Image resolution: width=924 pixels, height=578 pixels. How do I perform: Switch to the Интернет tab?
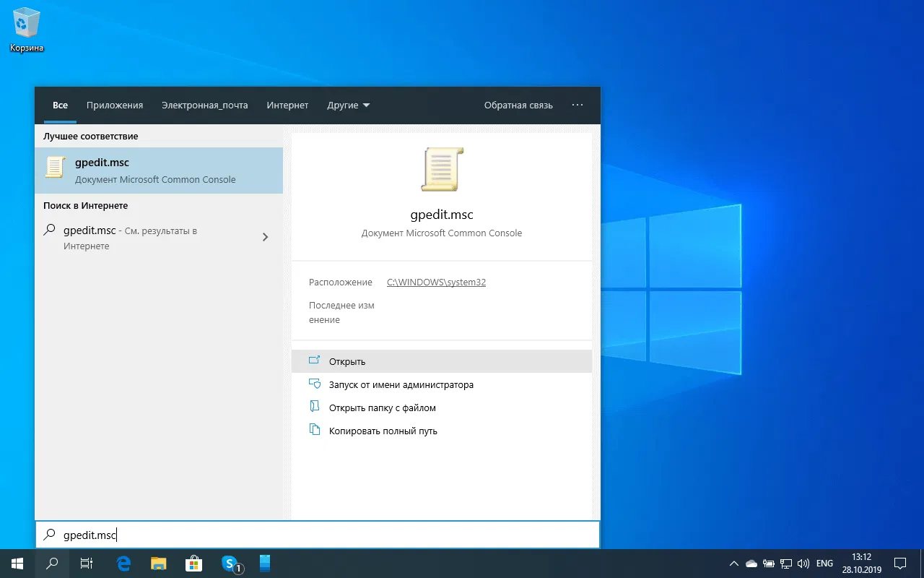pos(287,105)
